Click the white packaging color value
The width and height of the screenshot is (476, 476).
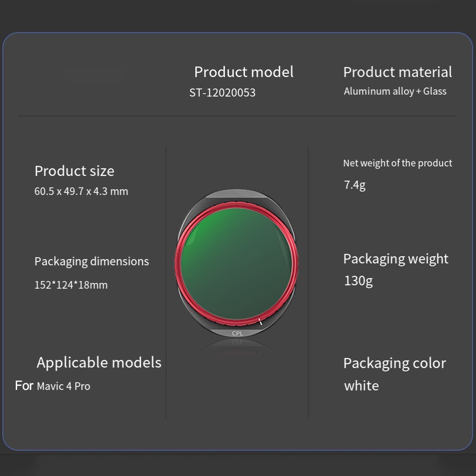[x=361, y=386]
